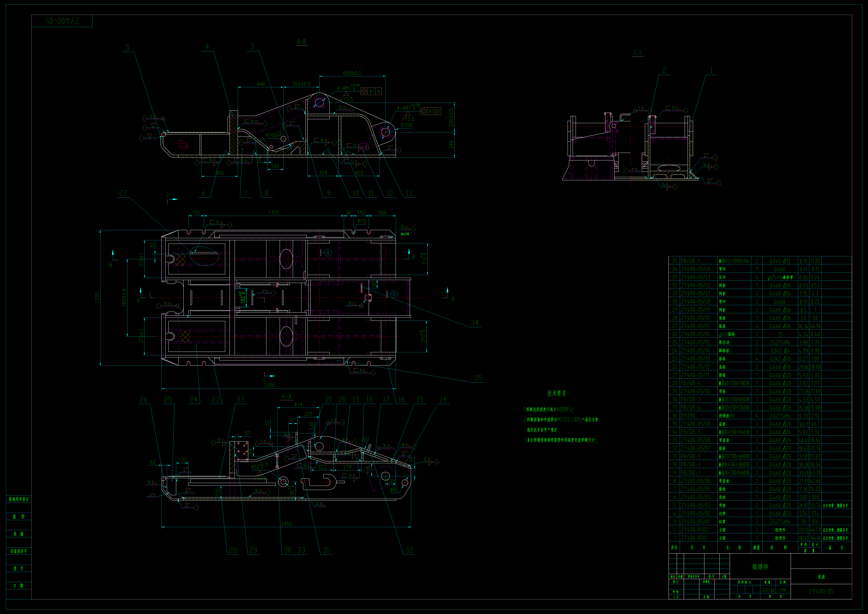Select the 垫板 part name cell
Viewport: 868px width, 614px height.
(722, 318)
